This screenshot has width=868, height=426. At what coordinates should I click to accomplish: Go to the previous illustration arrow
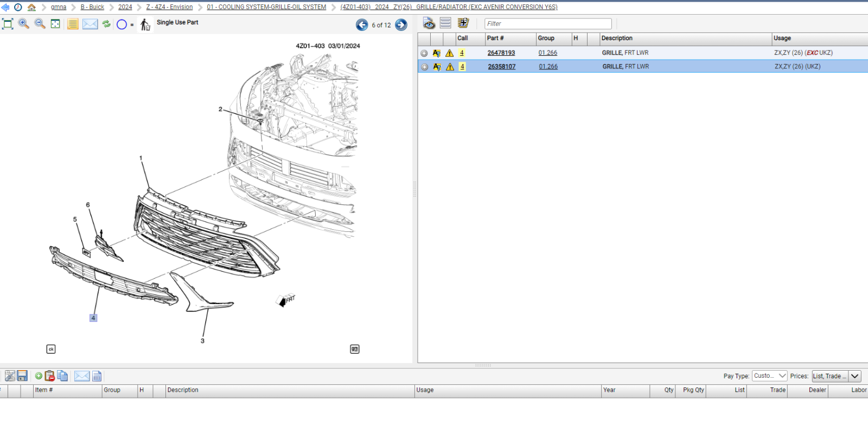tap(362, 25)
